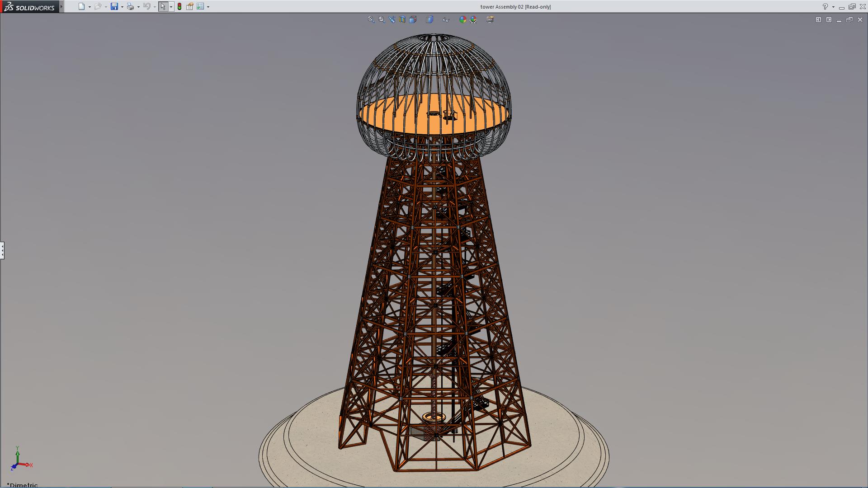Open the Section View tool
The height and width of the screenshot is (488, 868).
(x=402, y=19)
